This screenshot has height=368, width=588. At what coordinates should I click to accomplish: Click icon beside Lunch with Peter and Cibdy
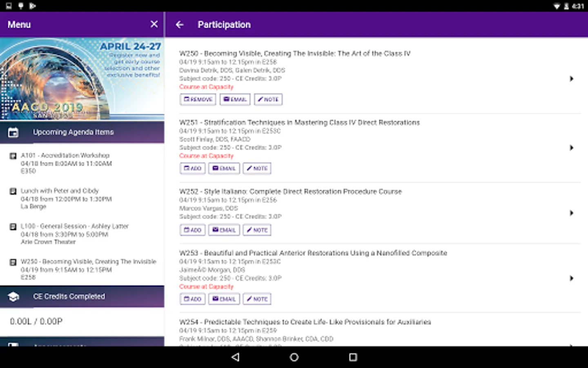[x=13, y=191]
